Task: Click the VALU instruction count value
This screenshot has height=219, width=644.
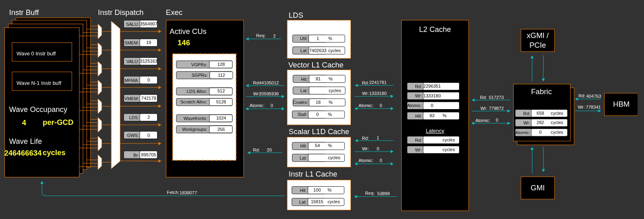Action: click(148, 61)
